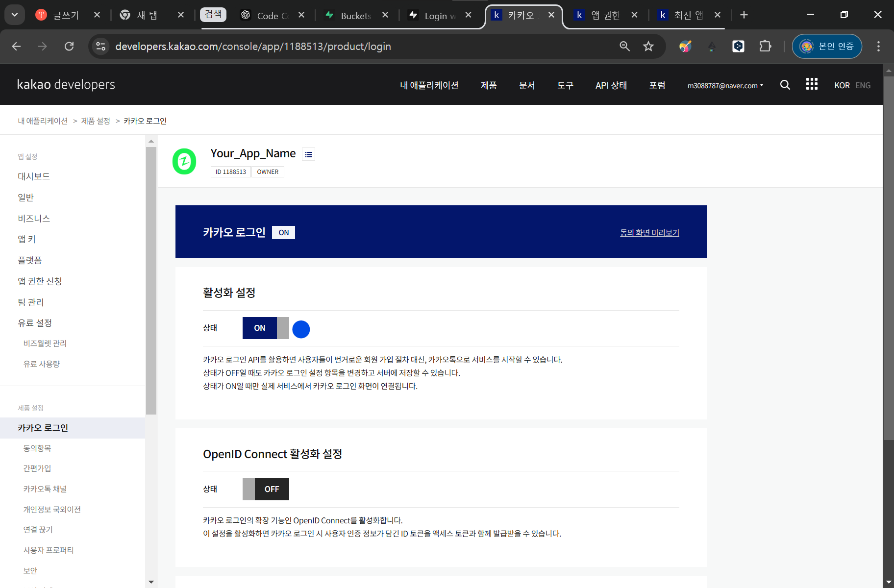Screen dimensions: 894x588
Task: Reload the page with refresh icon
Action: click(x=69, y=46)
